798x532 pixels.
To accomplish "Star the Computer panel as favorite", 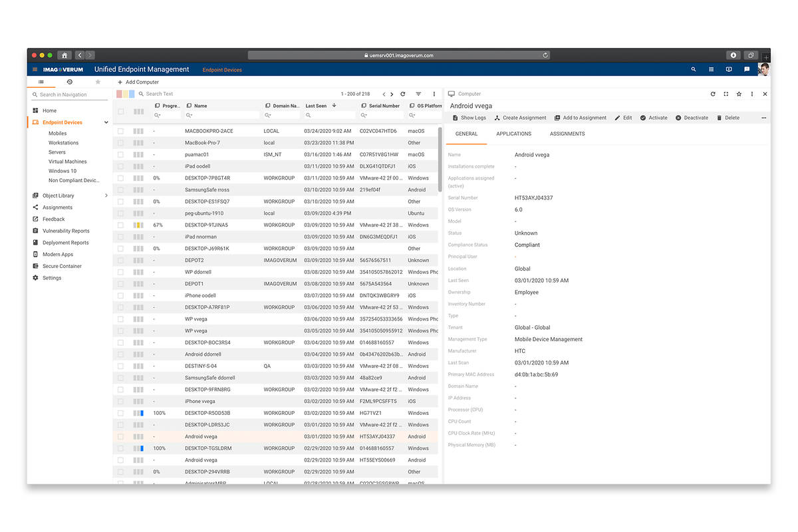I will tap(739, 94).
